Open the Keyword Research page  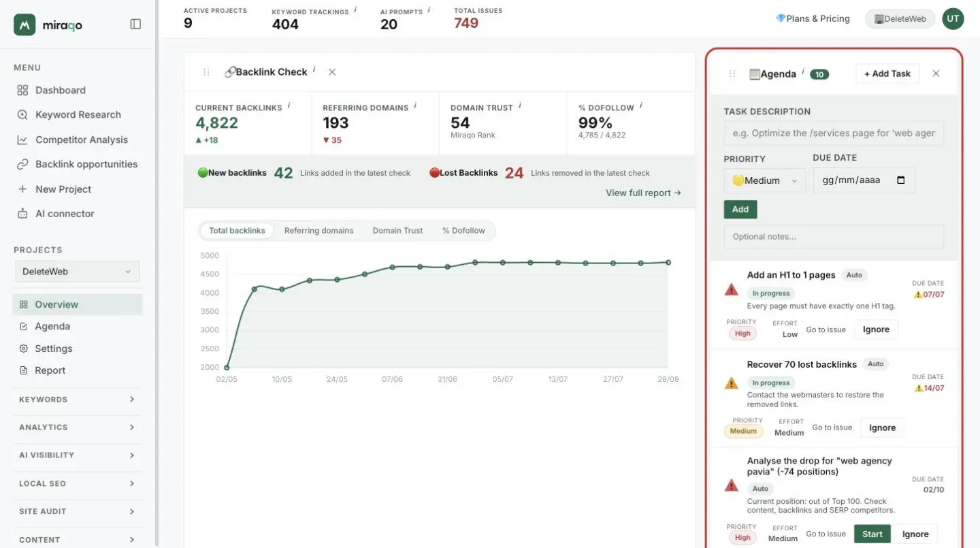[x=78, y=114]
